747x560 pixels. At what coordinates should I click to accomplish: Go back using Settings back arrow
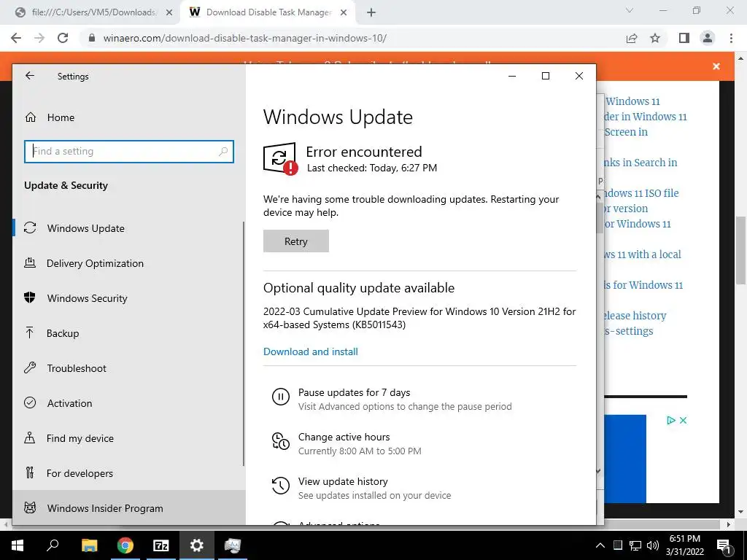pos(30,76)
